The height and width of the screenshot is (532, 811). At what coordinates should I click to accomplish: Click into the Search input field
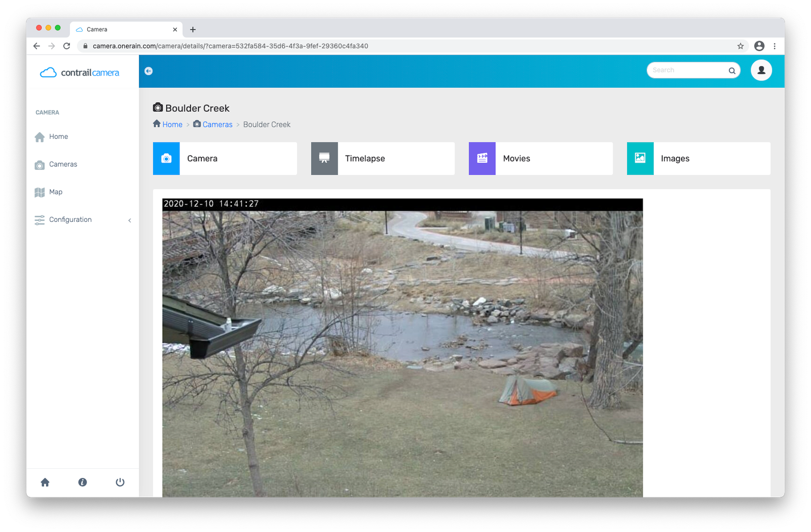687,70
